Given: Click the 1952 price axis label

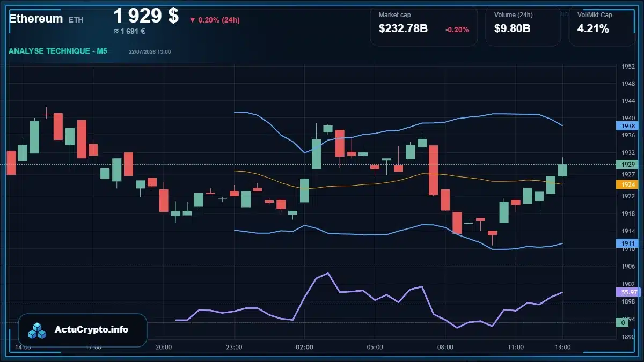Looking at the screenshot, I should [628, 67].
